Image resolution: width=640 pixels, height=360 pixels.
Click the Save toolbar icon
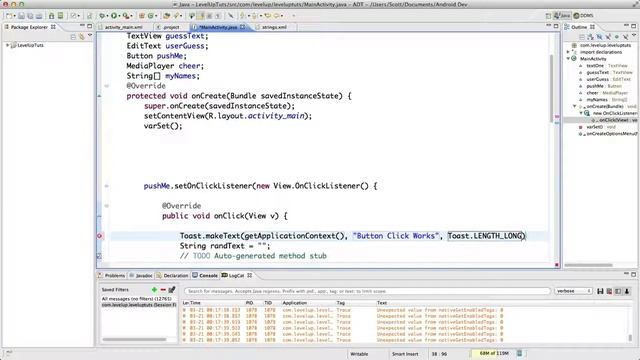point(21,16)
